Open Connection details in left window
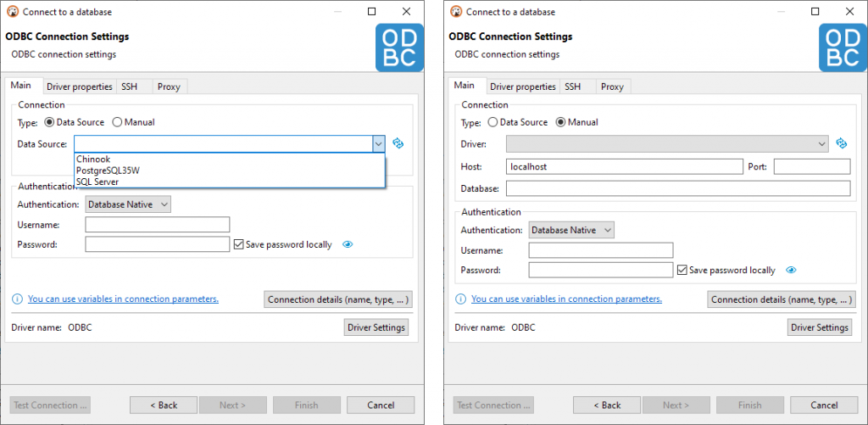 (x=338, y=299)
